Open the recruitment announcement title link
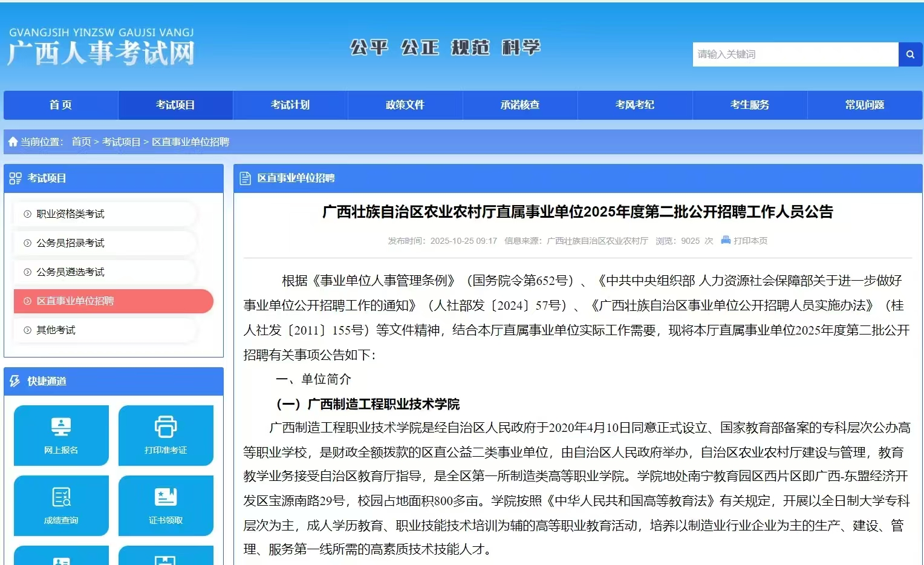924x565 pixels. click(577, 213)
